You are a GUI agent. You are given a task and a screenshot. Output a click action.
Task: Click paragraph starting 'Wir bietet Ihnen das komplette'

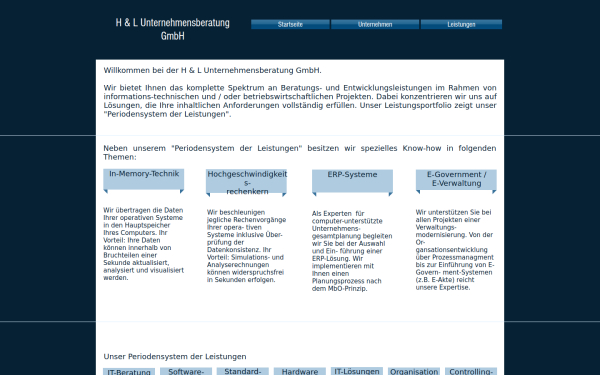point(300,101)
